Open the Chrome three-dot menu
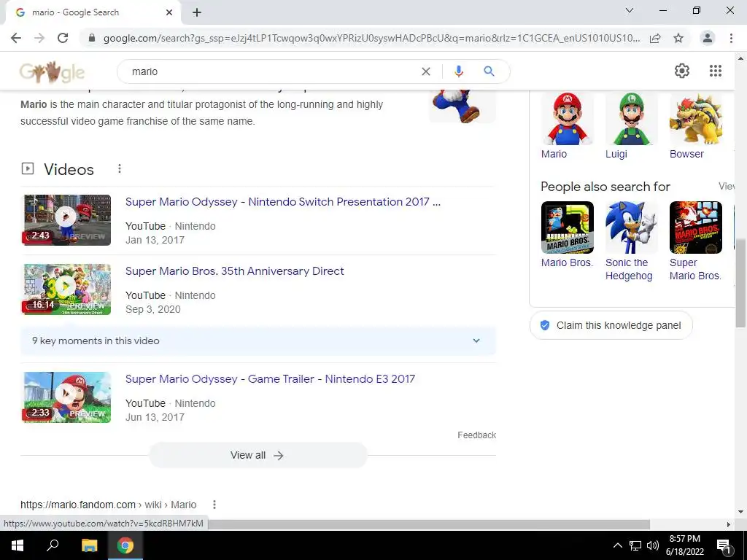This screenshot has width=747, height=560. pos(731,38)
